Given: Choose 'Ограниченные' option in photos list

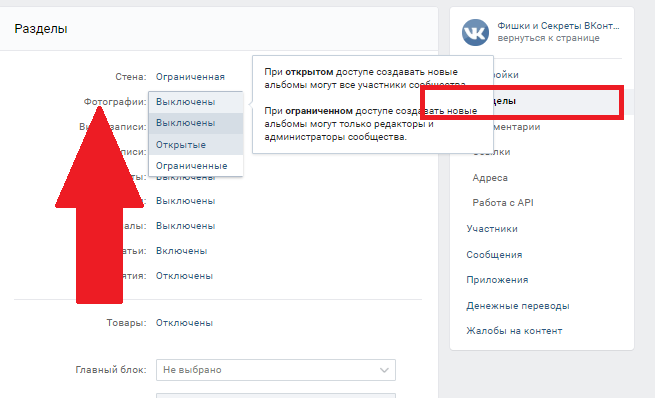Looking at the screenshot, I should coord(195,166).
